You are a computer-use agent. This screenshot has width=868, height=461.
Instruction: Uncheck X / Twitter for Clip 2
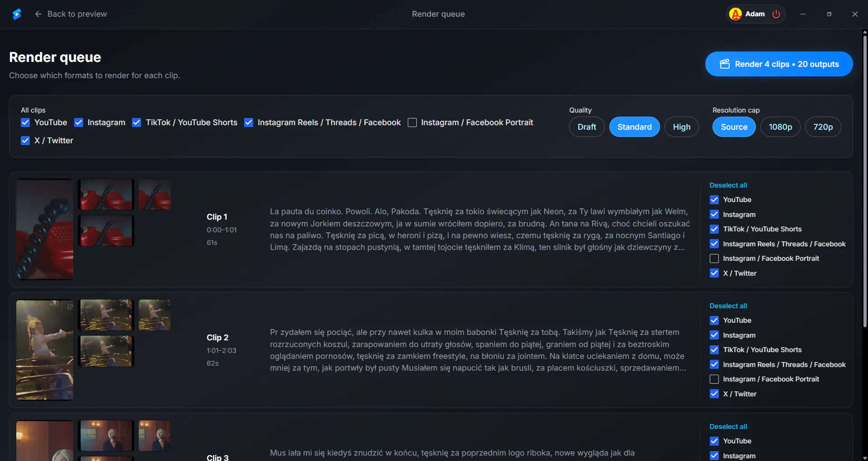coord(714,394)
